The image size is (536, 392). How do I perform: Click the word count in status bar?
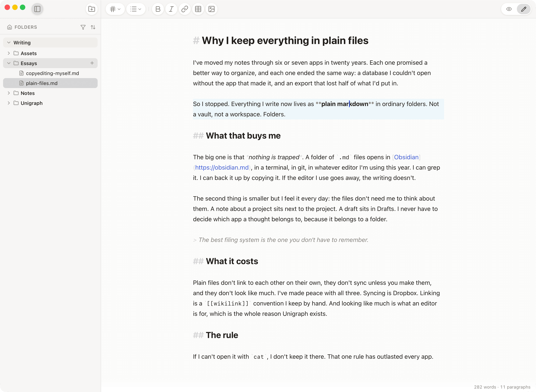coord(485,387)
